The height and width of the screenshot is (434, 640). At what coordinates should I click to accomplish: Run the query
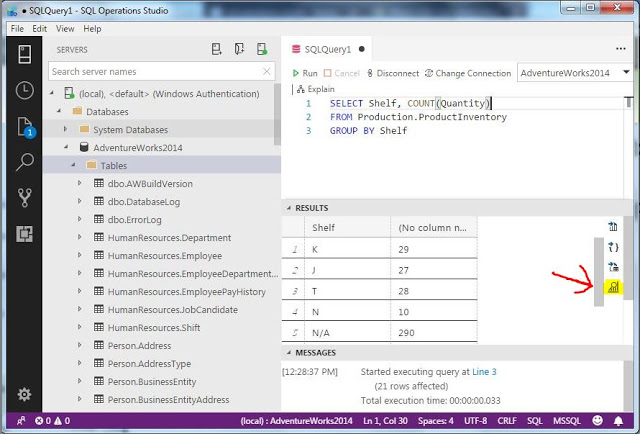(305, 73)
